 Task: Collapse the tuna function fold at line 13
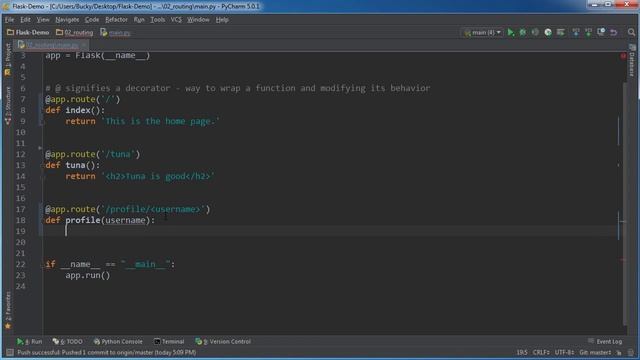[x=41, y=165]
